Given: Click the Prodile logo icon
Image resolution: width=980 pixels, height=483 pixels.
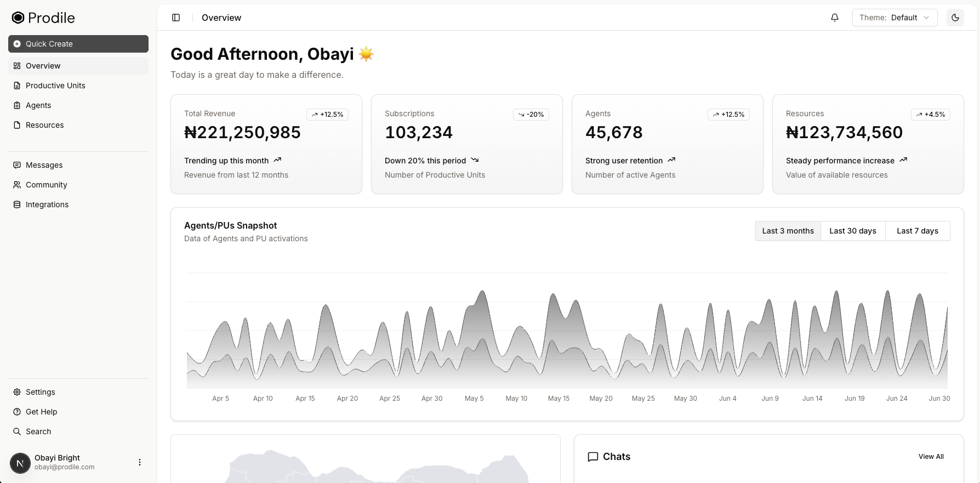Looking at the screenshot, I should (x=18, y=18).
